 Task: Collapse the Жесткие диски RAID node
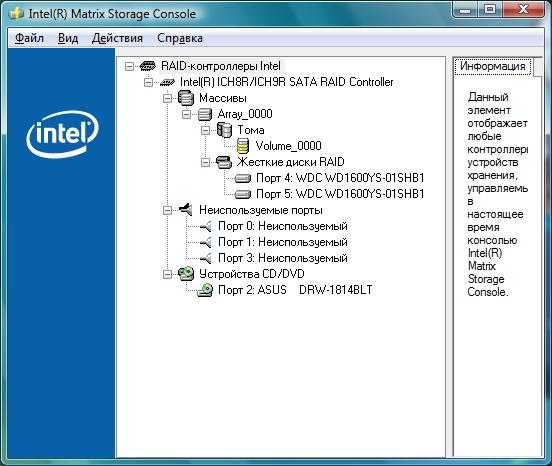(x=206, y=162)
